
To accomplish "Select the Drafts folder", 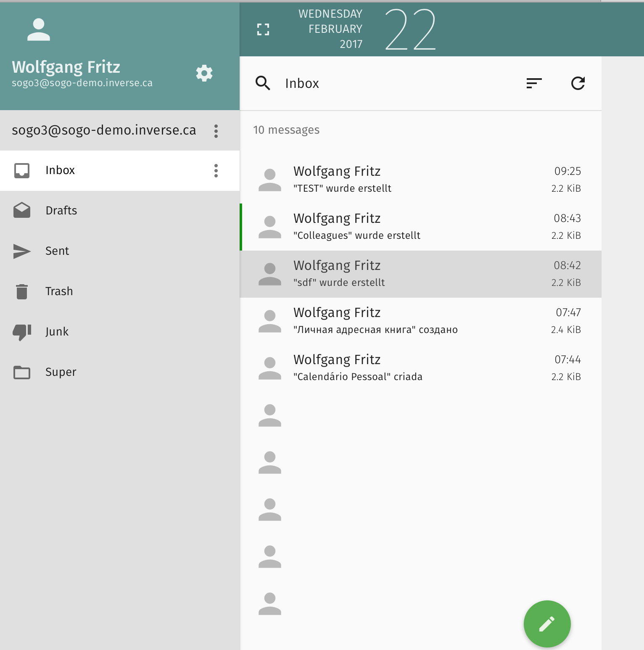I will point(61,211).
